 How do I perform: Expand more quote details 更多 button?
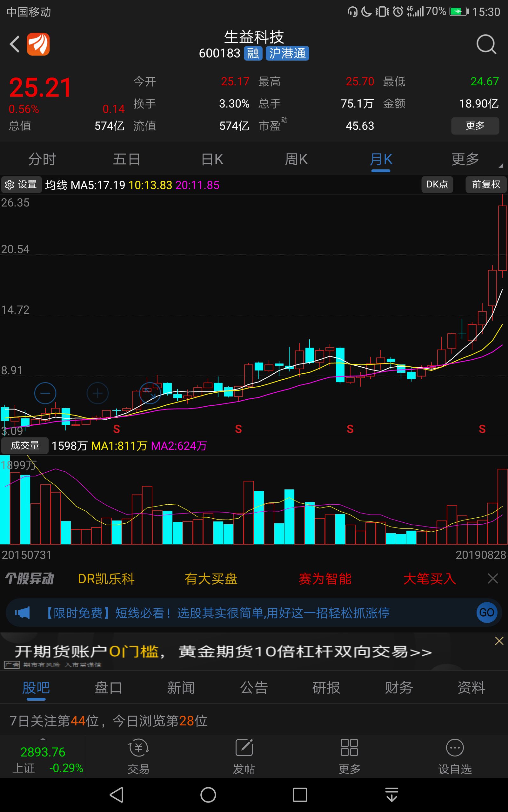coord(475,126)
